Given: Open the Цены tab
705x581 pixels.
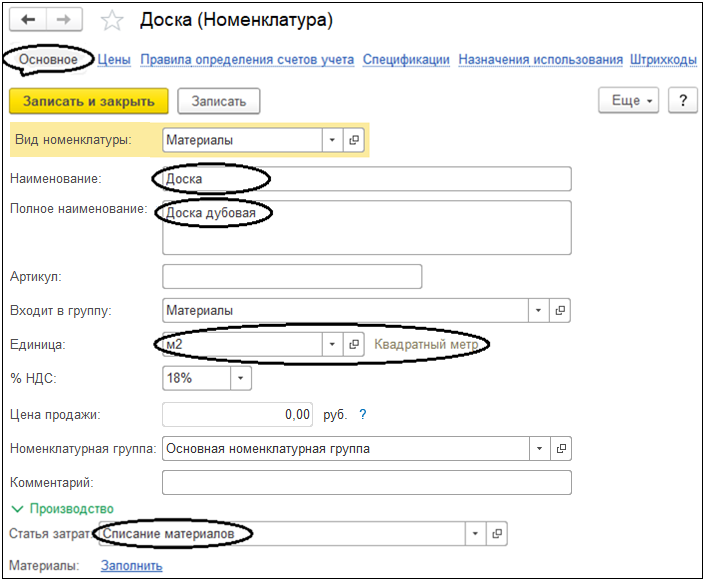Looking at the screenshot, I should pos(114,60).
